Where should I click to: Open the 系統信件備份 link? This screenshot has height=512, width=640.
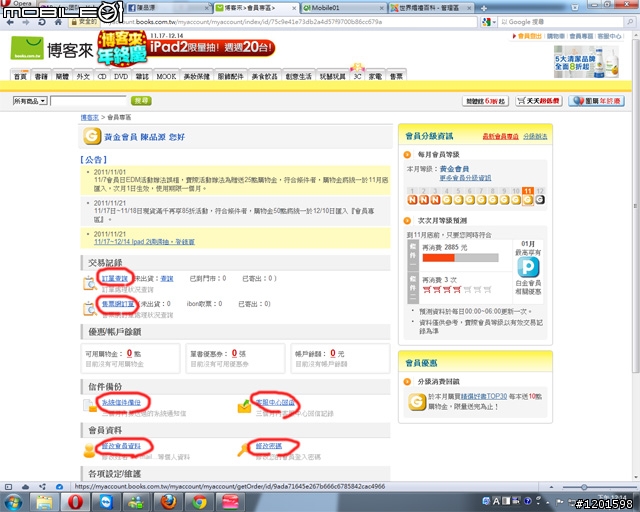point(121,402)
